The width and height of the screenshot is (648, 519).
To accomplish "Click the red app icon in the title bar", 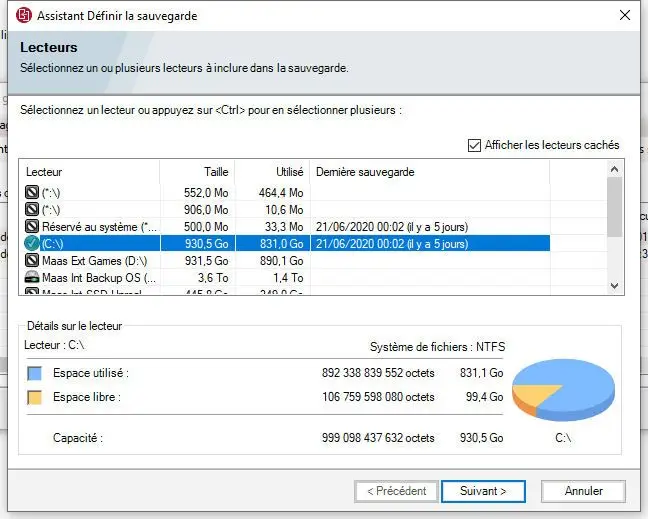I will pos(24,15).
